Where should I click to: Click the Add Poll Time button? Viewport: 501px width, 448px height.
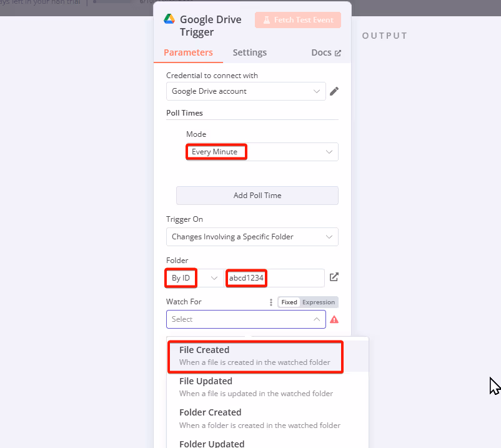257,196
